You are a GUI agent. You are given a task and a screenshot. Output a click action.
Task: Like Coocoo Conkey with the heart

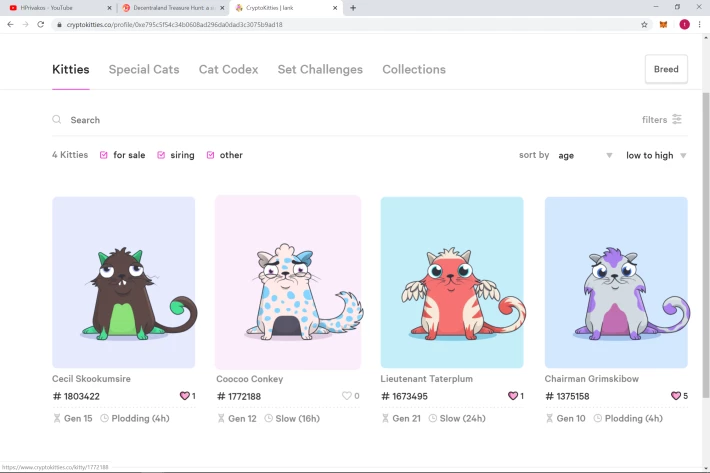[346, 396]
